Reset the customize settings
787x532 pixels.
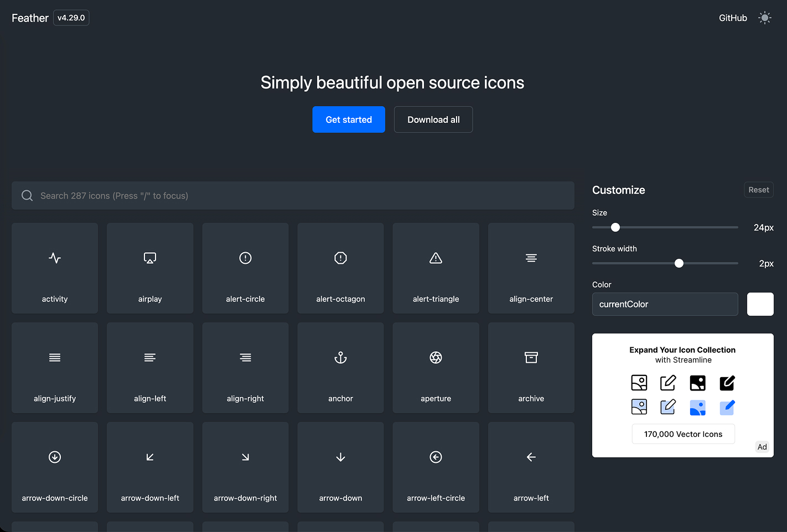point(758,190)
